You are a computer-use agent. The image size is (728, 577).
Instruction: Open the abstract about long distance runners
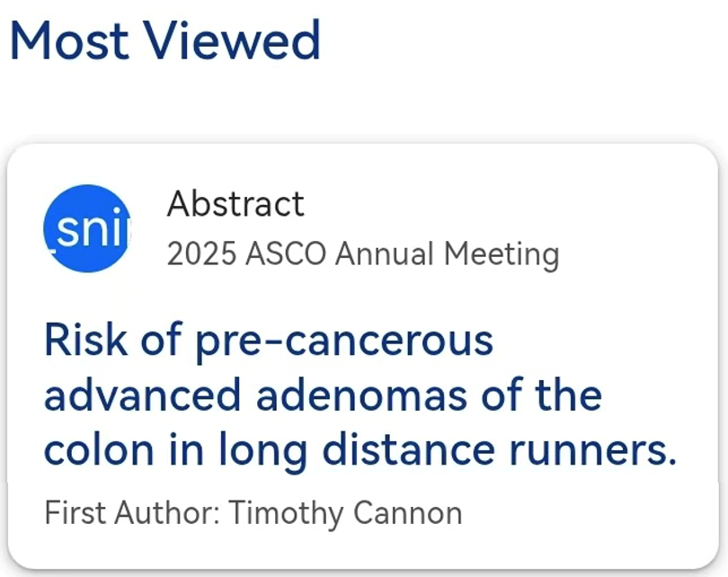360,395
